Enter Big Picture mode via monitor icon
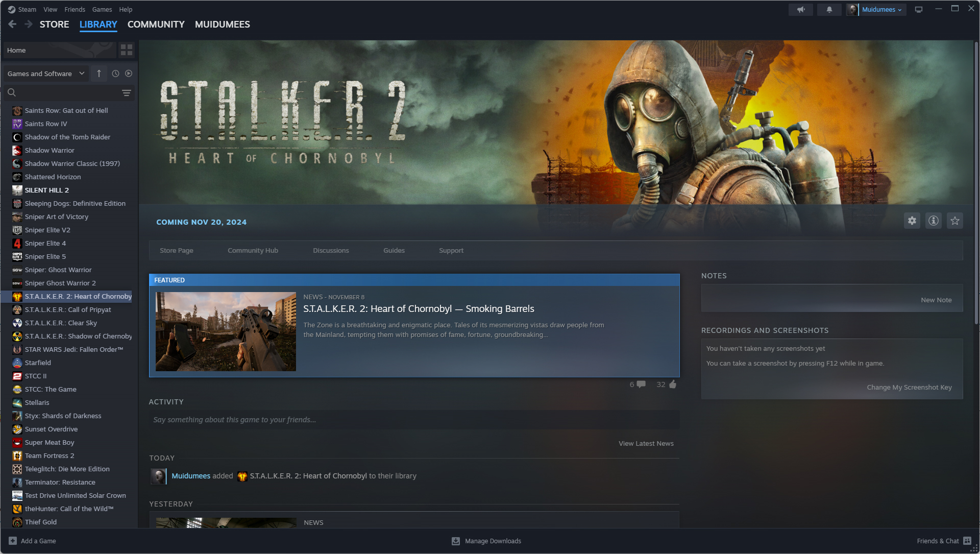 click(919, 10)
